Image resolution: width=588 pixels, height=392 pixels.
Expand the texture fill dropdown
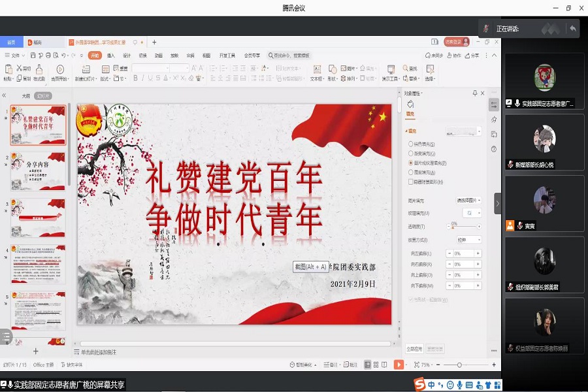tap(472, 213)
